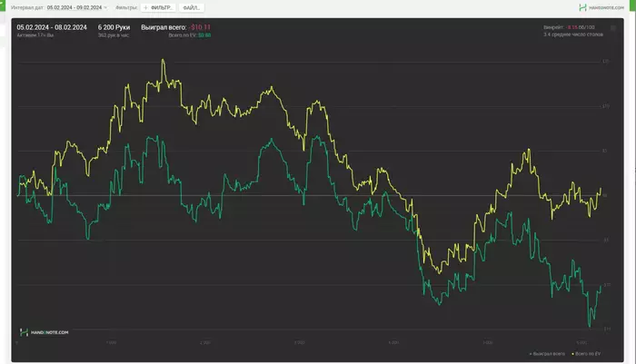Click the small square menu icon in chart corner

click(613, 28)
